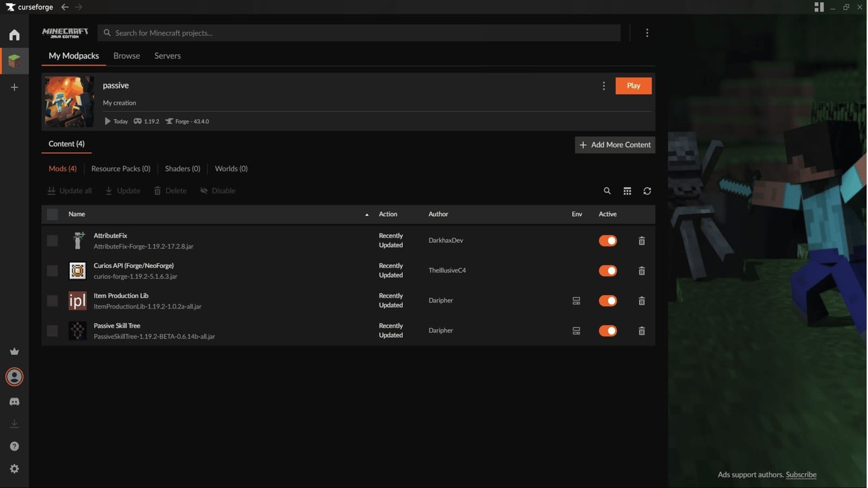868x488 pixels.
Task: Open the Settings gear in the sidebar
Action: click(x=14, y=468)
